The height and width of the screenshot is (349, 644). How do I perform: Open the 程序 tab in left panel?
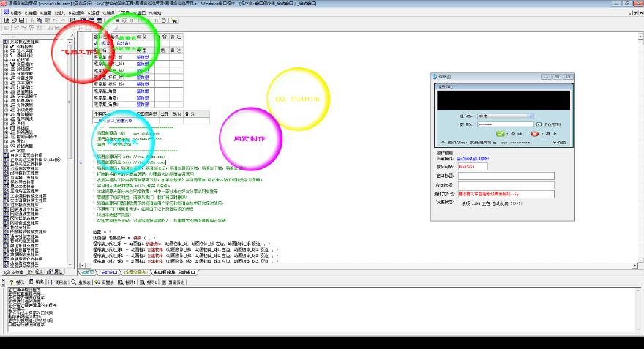36,272
